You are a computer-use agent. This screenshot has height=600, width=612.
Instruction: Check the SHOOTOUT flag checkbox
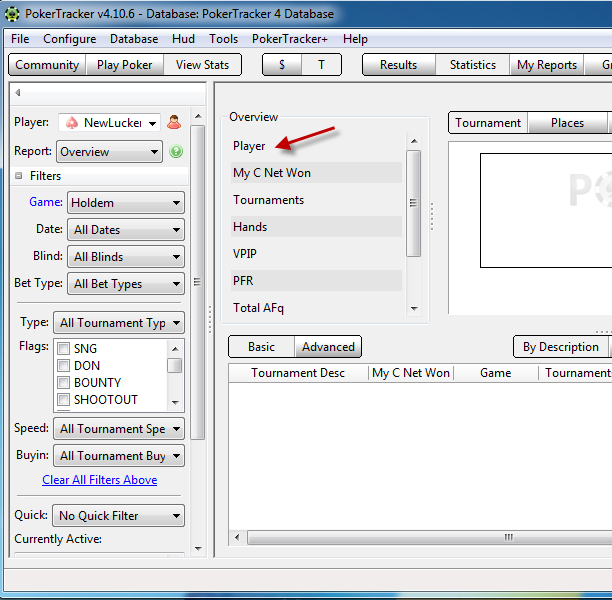tap(64, 400)
